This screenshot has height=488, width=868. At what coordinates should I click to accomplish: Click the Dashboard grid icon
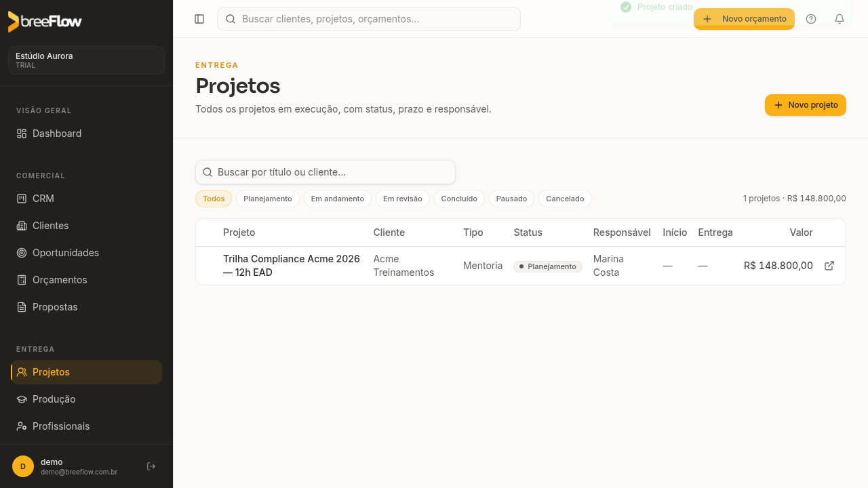(x=22, y=134)
